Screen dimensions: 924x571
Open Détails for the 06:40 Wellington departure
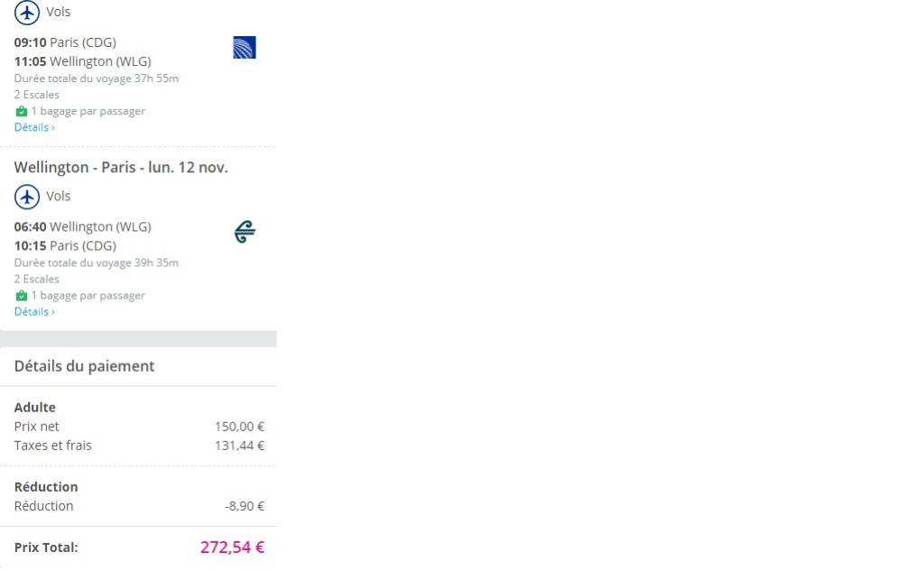[x=34, y=312]
